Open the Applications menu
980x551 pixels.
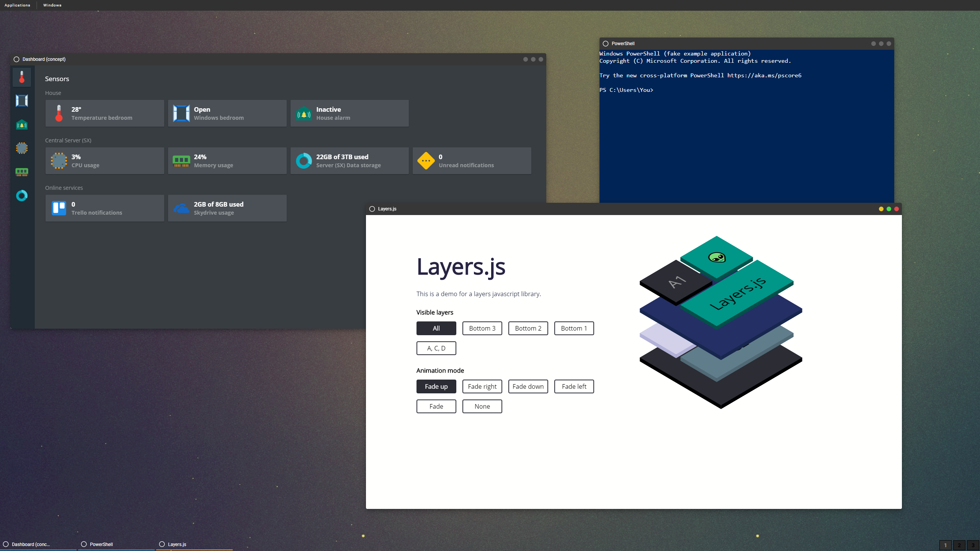[x=17, y=5]
